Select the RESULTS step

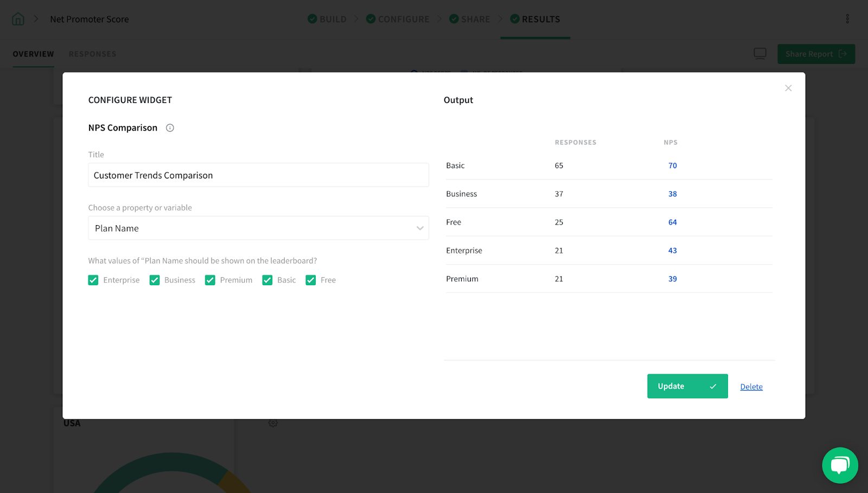click(x=535, y=19)
